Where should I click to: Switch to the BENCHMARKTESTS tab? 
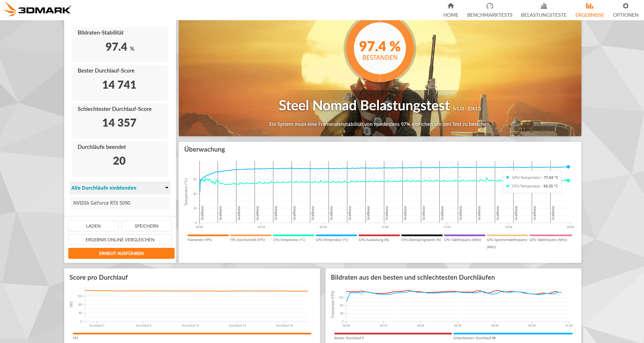[490, 15]
